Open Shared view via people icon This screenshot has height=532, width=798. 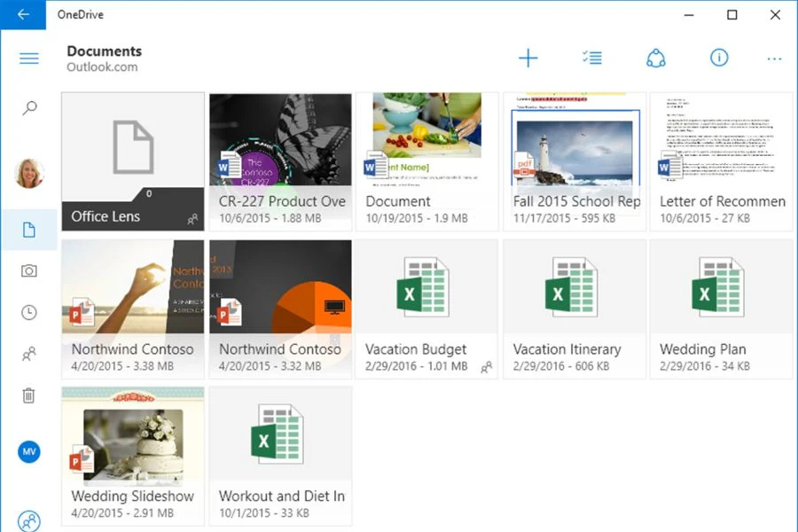click(x=29, y=354)
